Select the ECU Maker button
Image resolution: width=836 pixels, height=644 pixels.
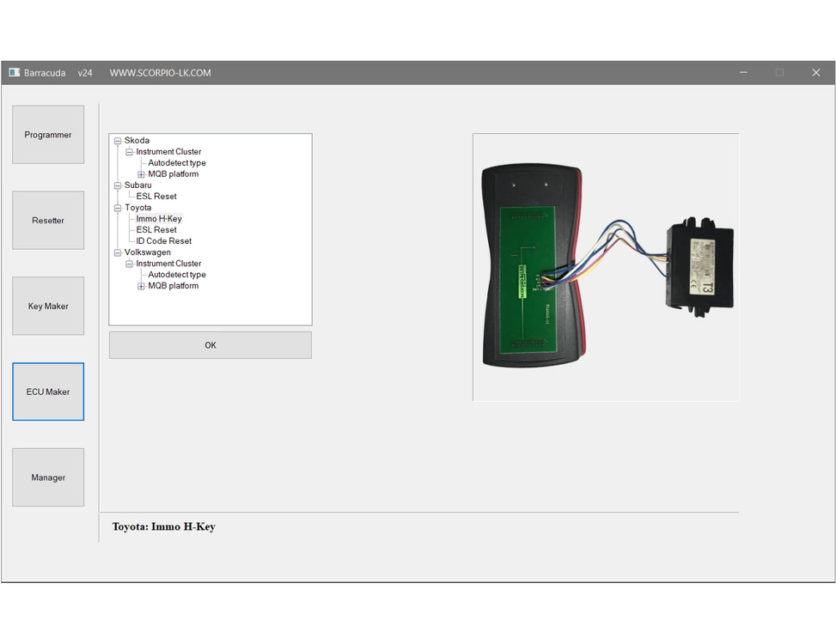coord(48,392)
